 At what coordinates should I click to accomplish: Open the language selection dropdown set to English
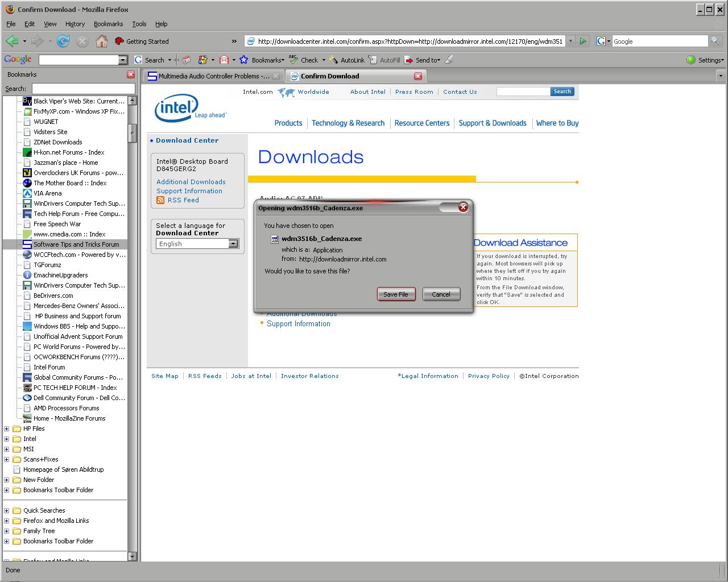coord(197,244)
